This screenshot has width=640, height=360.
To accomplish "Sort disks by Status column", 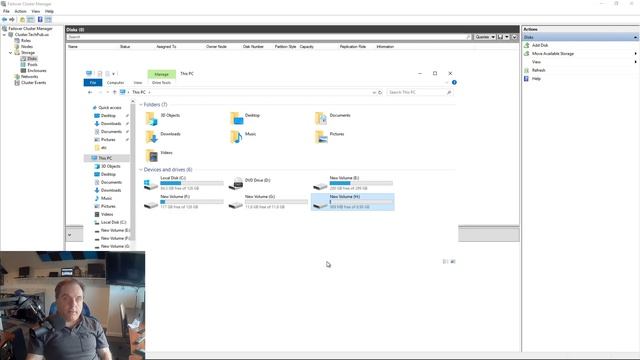I will coord(125,47).
